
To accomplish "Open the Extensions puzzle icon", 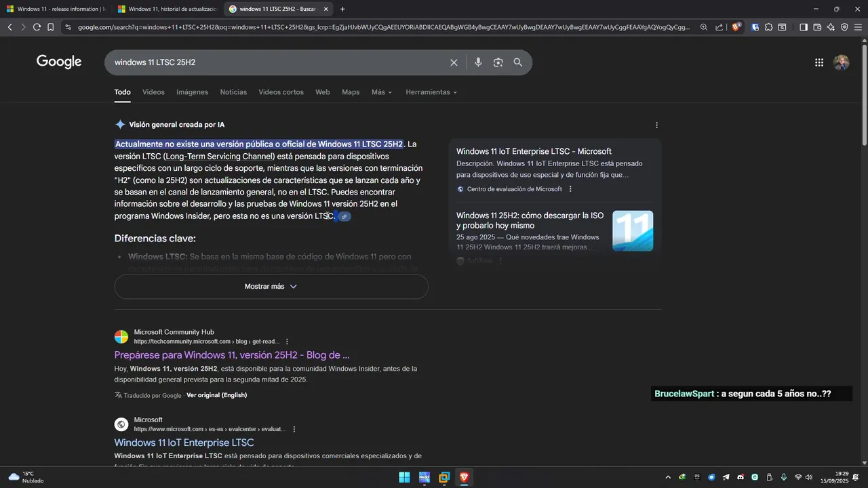I will coord(768,27).
